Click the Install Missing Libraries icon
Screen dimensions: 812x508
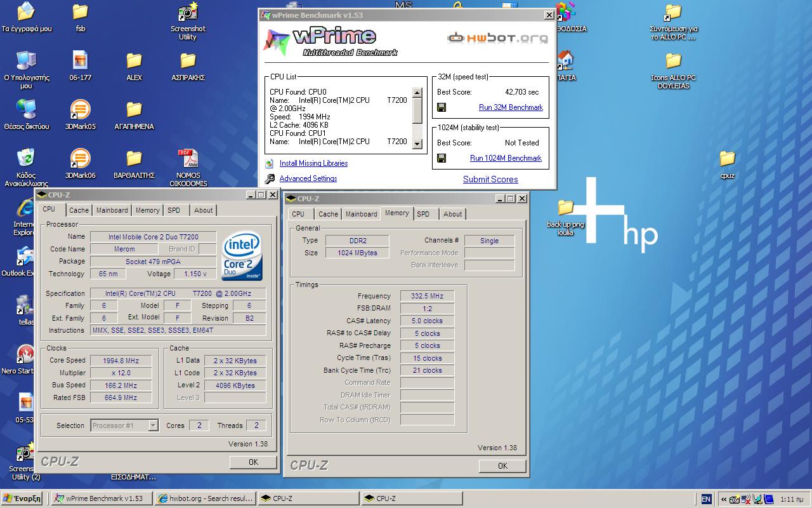(270, 163)
